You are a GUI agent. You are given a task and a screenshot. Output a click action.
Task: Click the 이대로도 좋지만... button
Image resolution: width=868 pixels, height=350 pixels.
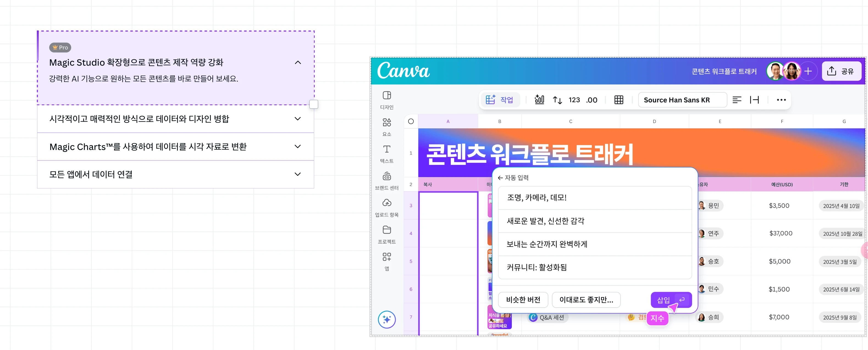pos(586,300)
